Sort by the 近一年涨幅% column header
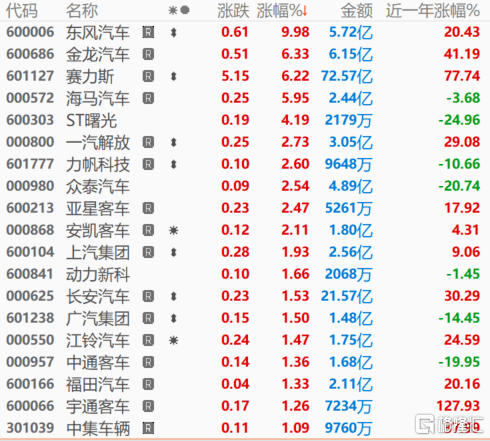Viewport: 490px width, 441px height. click(x=433, y=11)
